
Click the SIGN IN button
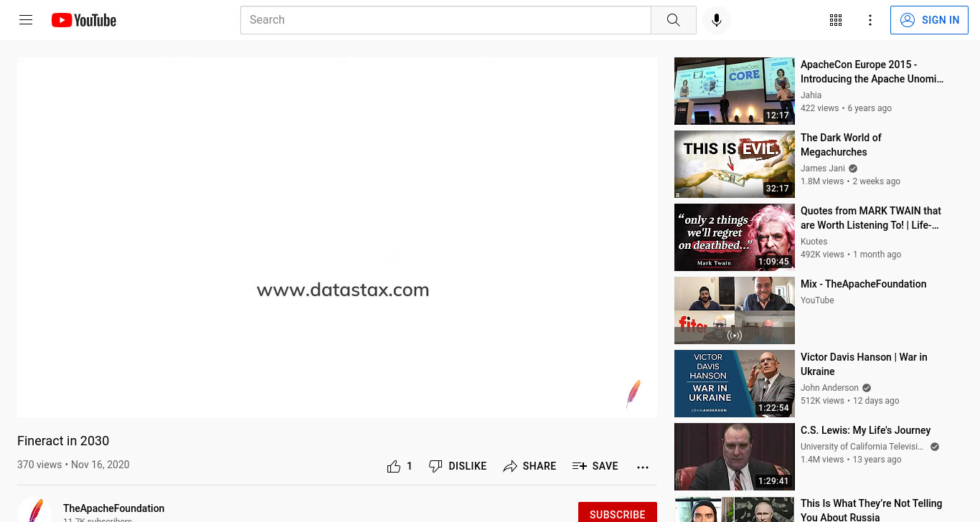click(x=929, y=20)
